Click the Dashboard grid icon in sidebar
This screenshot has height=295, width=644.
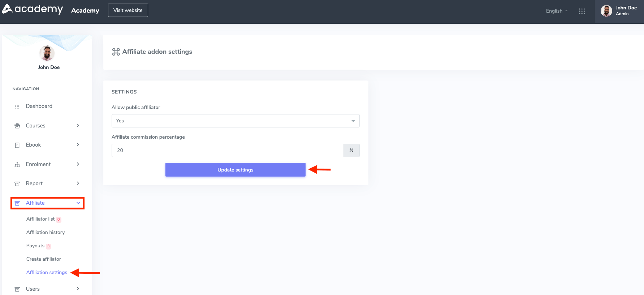pyautogui.click(x=17, y=107)
